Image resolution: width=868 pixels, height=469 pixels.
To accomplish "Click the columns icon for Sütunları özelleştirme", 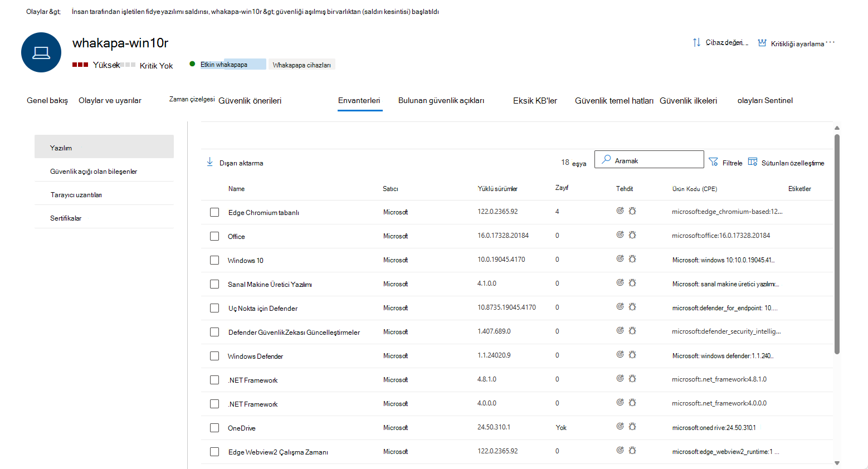I will [x=753, y=162].
